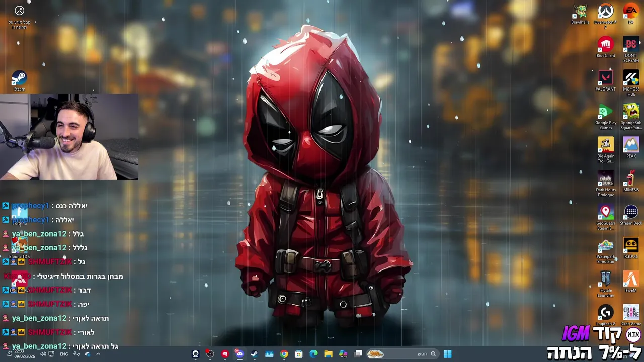Open the volume control in the tray

[43, 354]
